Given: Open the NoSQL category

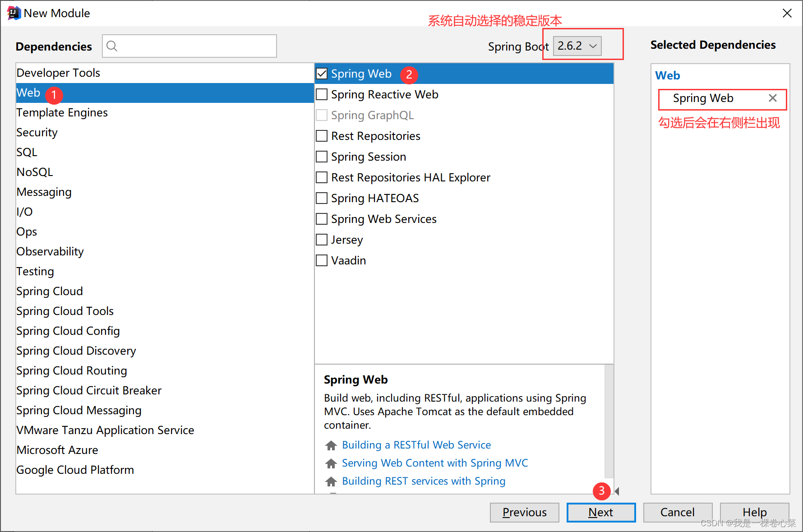Looking at the screenshot, I should coord(165,172).
